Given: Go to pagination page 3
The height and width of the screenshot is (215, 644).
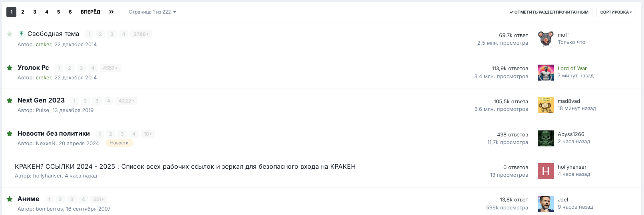Looking at the screenshot, I should click(35, 12).
